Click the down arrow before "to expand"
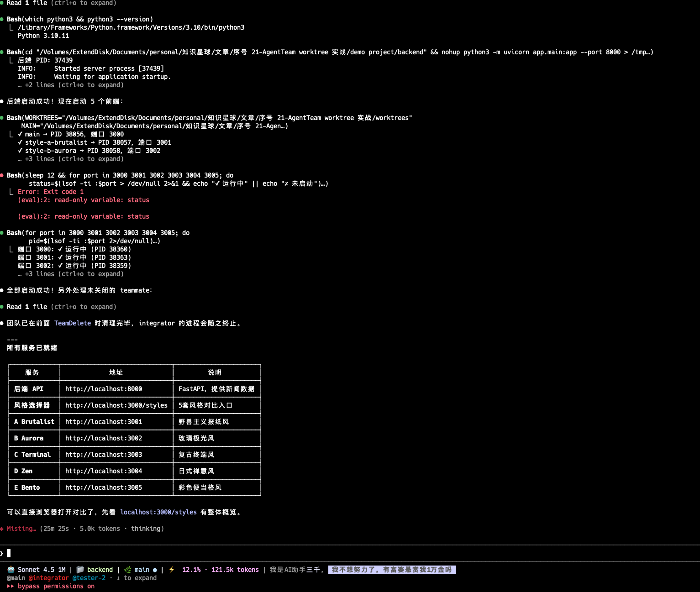Screen dimensions: 700x592 tap(118, 578)
